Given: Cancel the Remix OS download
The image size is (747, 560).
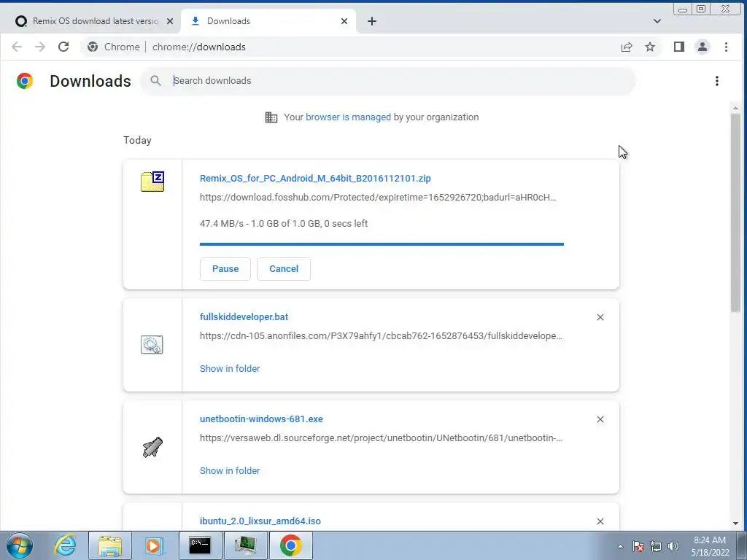Looking at the screenshot, I should click(x=284, y=269).
